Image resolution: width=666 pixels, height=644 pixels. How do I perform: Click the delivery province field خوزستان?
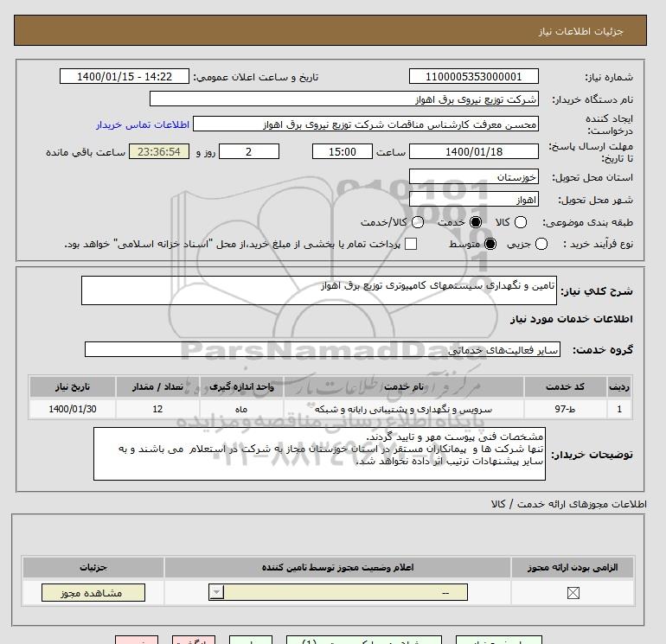tap(474, 177)
